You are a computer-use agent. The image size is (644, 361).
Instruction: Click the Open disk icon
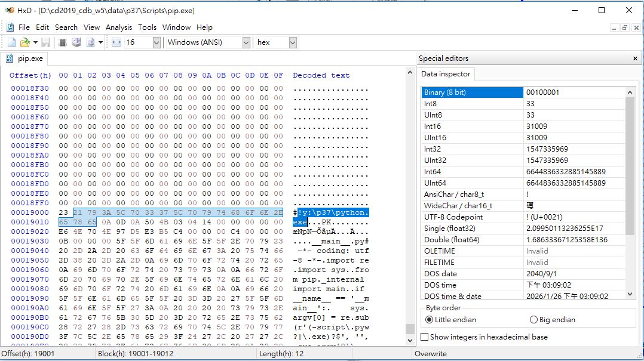76,42
